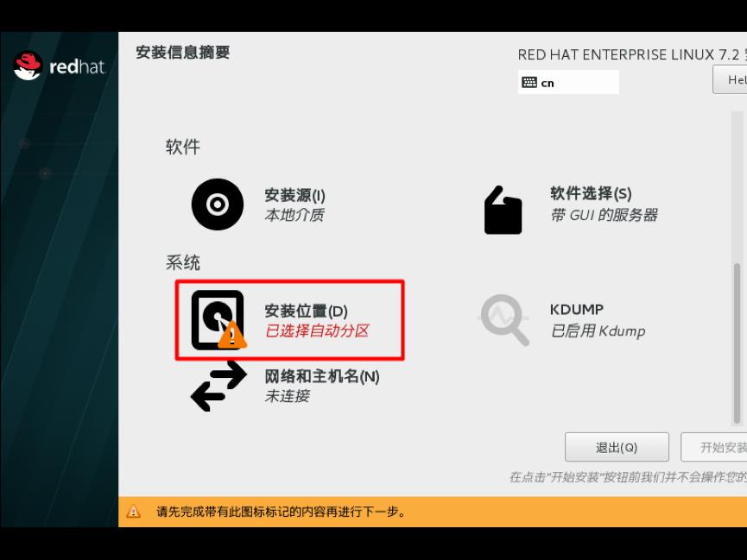Click the 本地介质 status text

294,215
